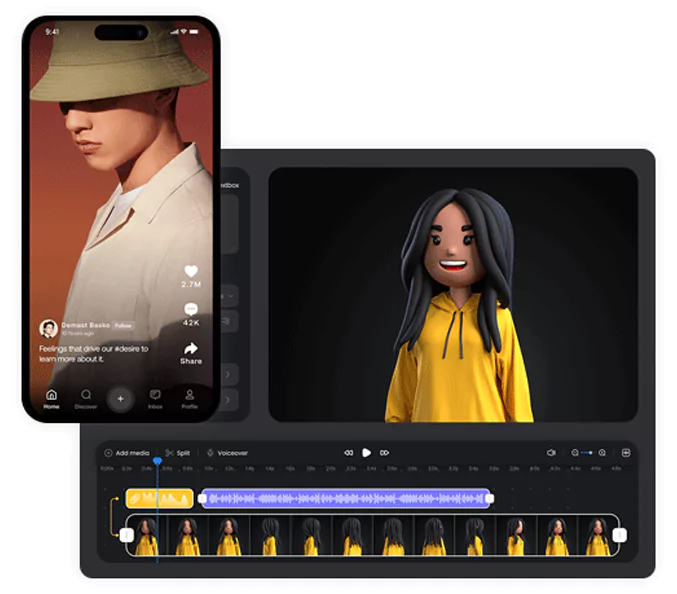Click the timeline zoom slider
The width and height of the screenshot is (677, 594).
point(589,453)
